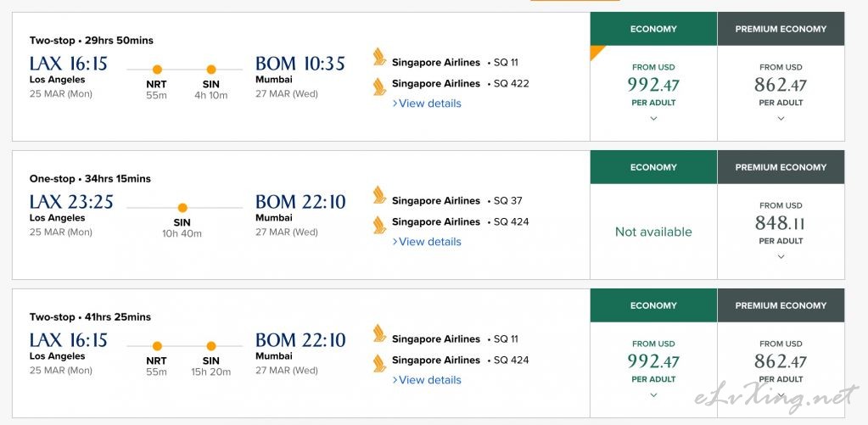
Task: Expand the 992.47 Economy fare on the 29hrs 50mins flight
Action: pyautogui.click(x=654, y=119)
